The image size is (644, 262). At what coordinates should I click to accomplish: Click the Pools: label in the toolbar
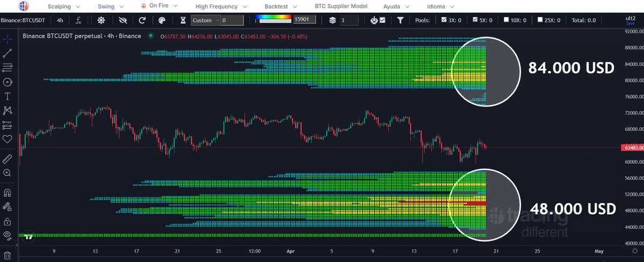[x=423, y=20]
